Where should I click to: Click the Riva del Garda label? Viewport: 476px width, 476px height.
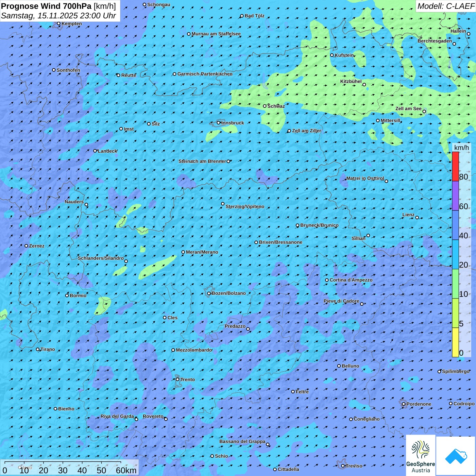pyautogui.click(x=117, y=416)
